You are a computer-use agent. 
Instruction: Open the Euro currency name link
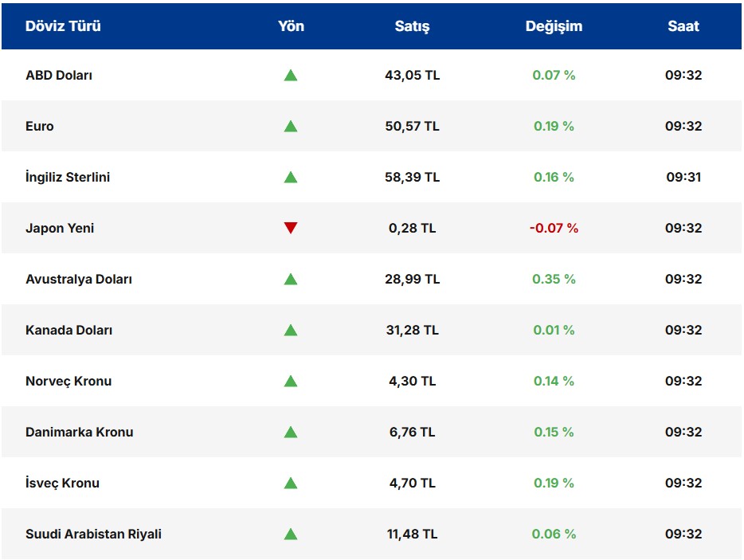tap(40, 127)
